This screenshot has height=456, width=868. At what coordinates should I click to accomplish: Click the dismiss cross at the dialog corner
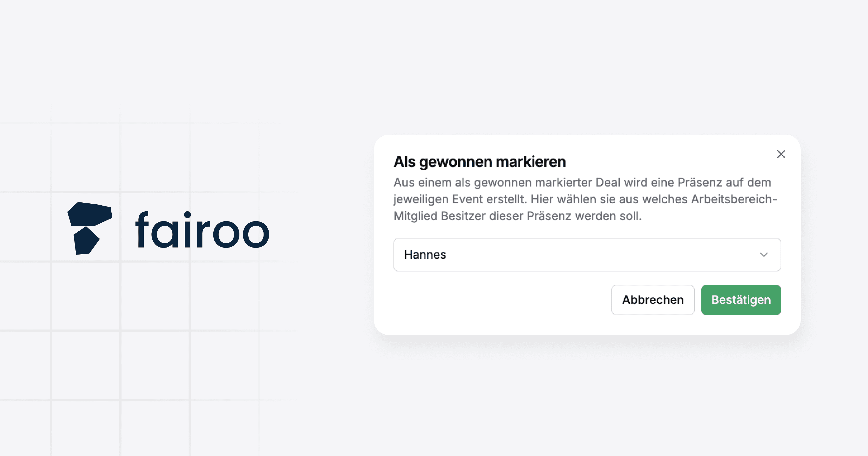(781, 154)
